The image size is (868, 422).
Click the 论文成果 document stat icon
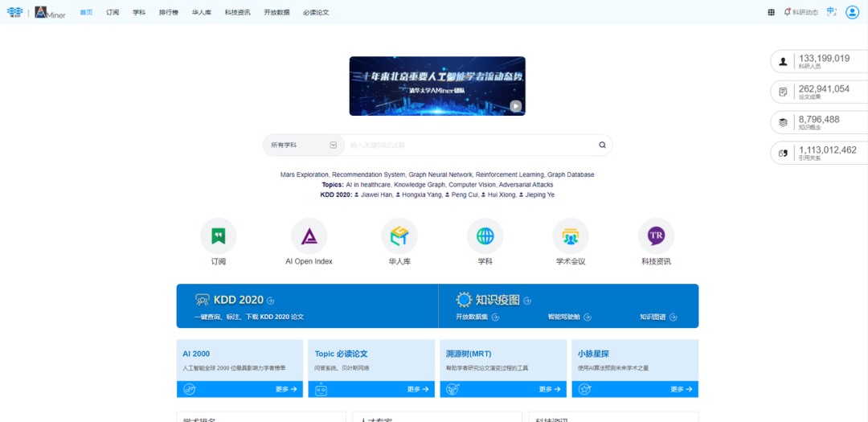[x=783, y=92]
